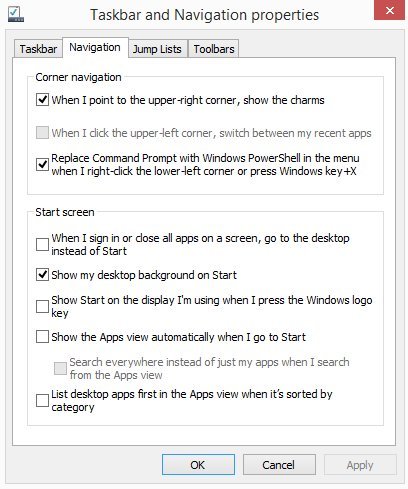
Task: Click the Cancel button
Action: pos(279,465)
